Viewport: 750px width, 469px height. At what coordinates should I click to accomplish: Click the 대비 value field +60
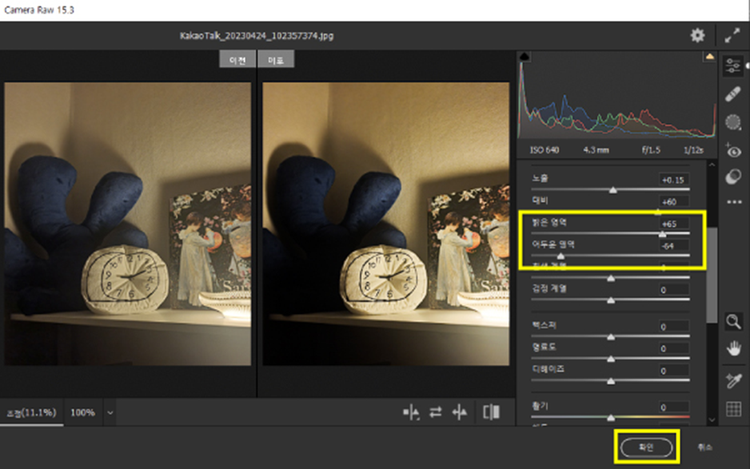click(673, 202)
